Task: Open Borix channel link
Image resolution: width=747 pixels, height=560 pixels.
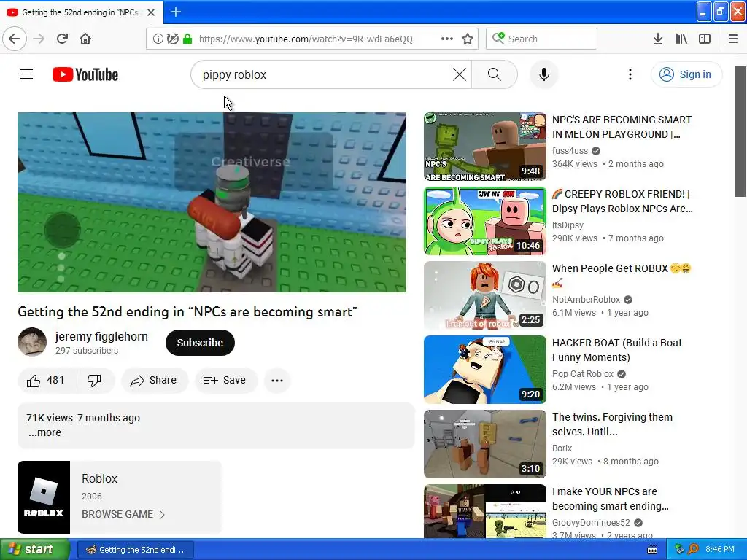Action: [x=562, y=448]
